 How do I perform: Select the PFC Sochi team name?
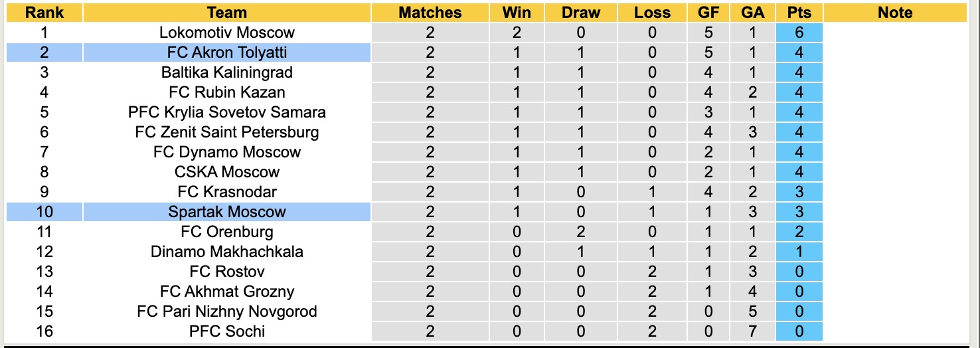[x=227, y=331]
